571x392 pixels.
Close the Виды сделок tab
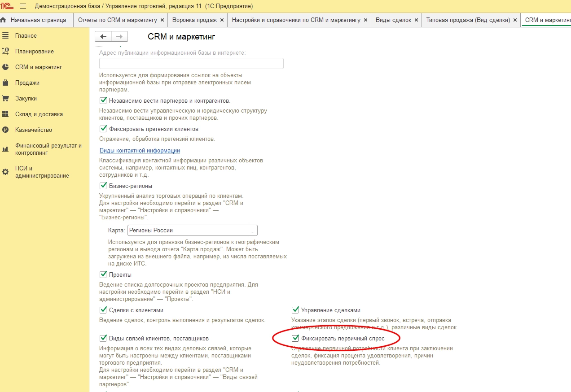pyautogui.click(x=416, y=20)
